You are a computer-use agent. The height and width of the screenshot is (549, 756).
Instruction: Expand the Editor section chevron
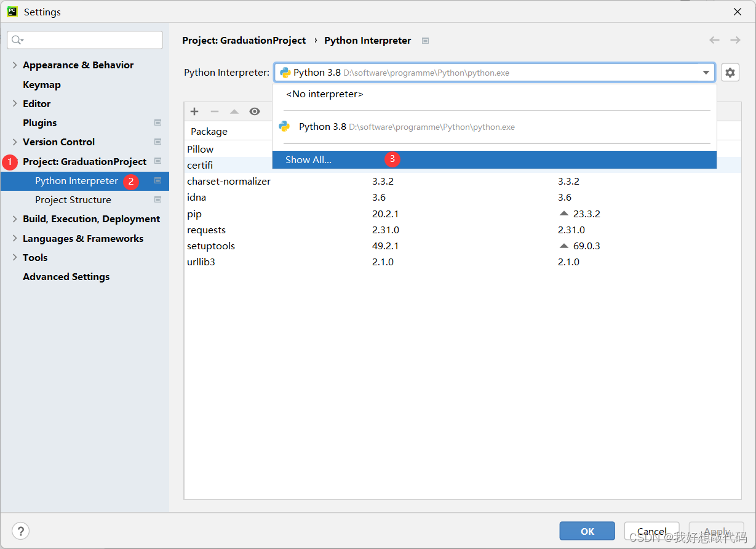15,103
